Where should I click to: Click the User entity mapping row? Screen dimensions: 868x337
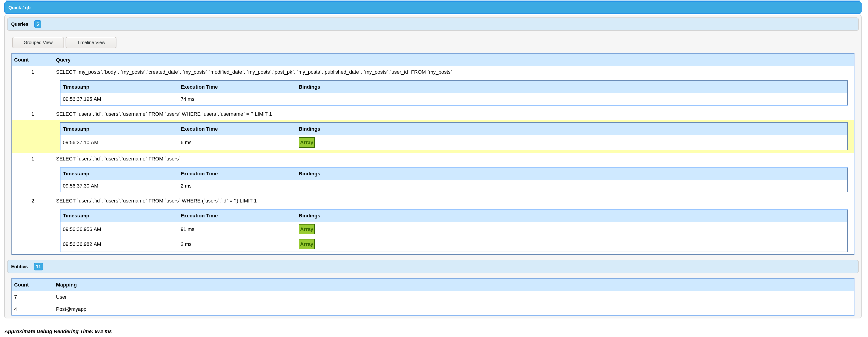[61, 297]
